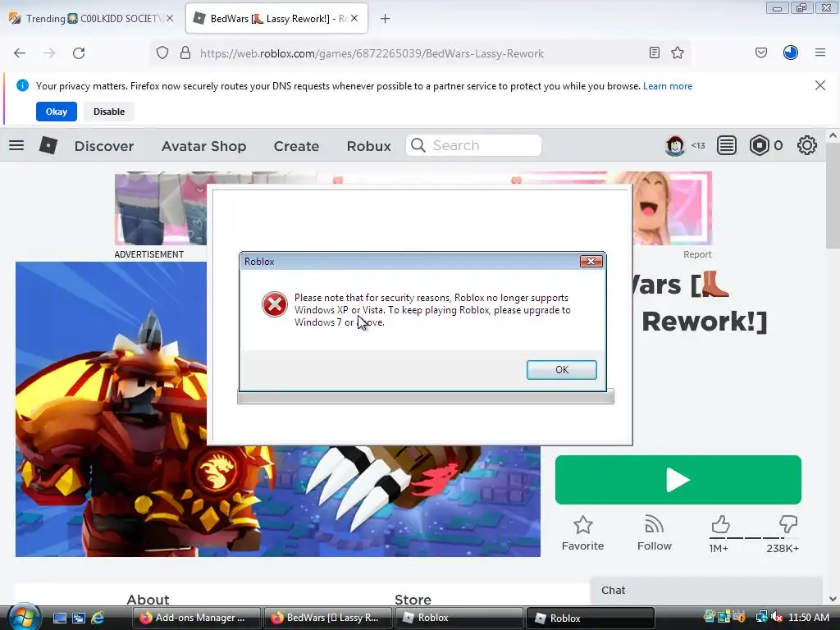
Task: Open the Roblox hamburger side menu
Action: point(16,145)
